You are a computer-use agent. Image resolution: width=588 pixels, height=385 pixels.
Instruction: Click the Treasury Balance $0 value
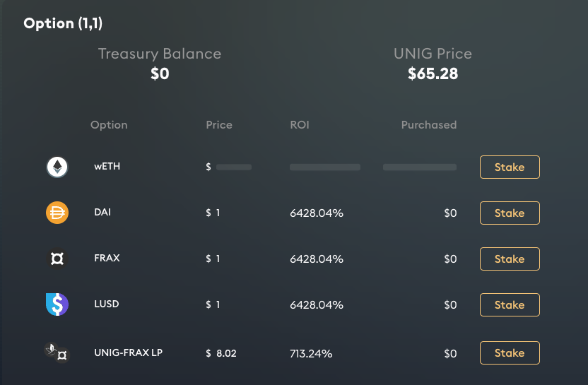pos(160,74)
